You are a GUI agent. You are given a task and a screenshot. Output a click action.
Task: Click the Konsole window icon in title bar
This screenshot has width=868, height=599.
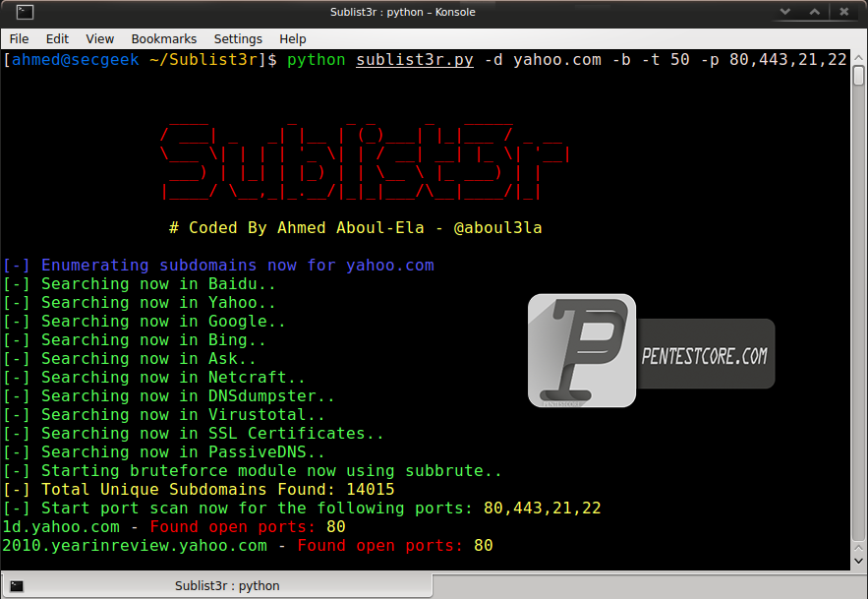point(25,12)
